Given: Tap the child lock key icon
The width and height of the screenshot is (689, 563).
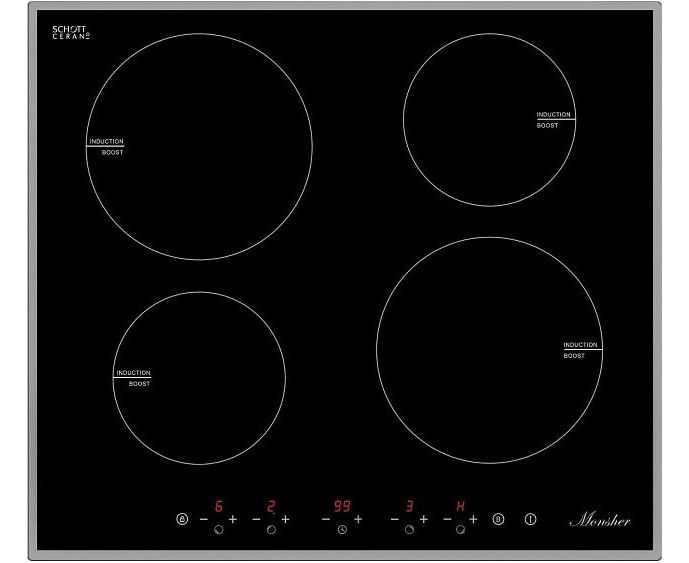Looking at the screenshot, I should [x=181, y=519].
